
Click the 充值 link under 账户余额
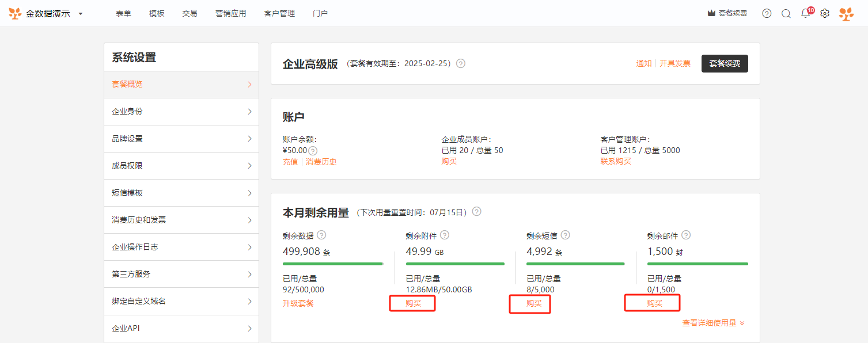[x=290, y=162]
